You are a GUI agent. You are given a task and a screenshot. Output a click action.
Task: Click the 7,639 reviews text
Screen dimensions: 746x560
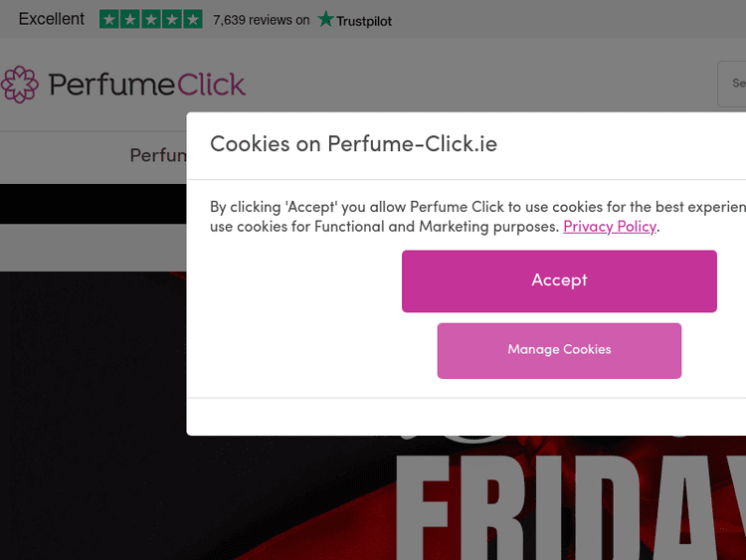[261, 20]
